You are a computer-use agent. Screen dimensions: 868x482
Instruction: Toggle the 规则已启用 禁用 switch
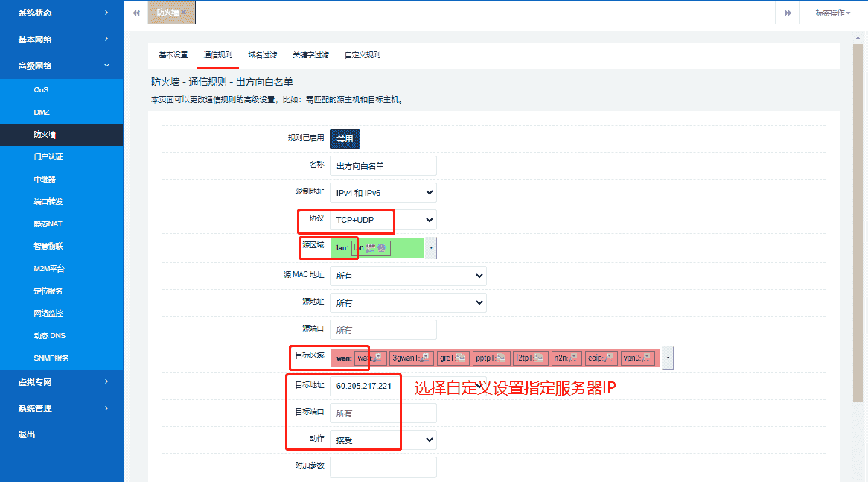click(x=345, y=139)
